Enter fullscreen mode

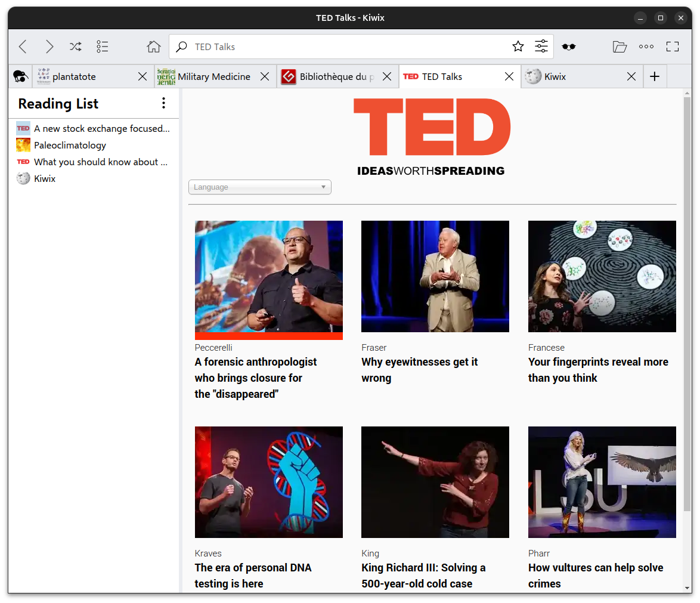click(x=673, y=47)
